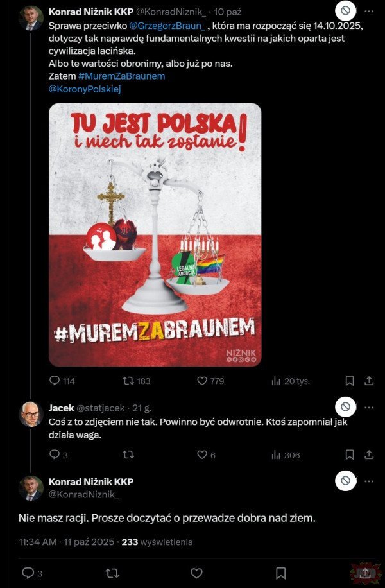Open more options on Jacek's reply
The width and height of the screenshot is (385, 588).
point(369,407)
